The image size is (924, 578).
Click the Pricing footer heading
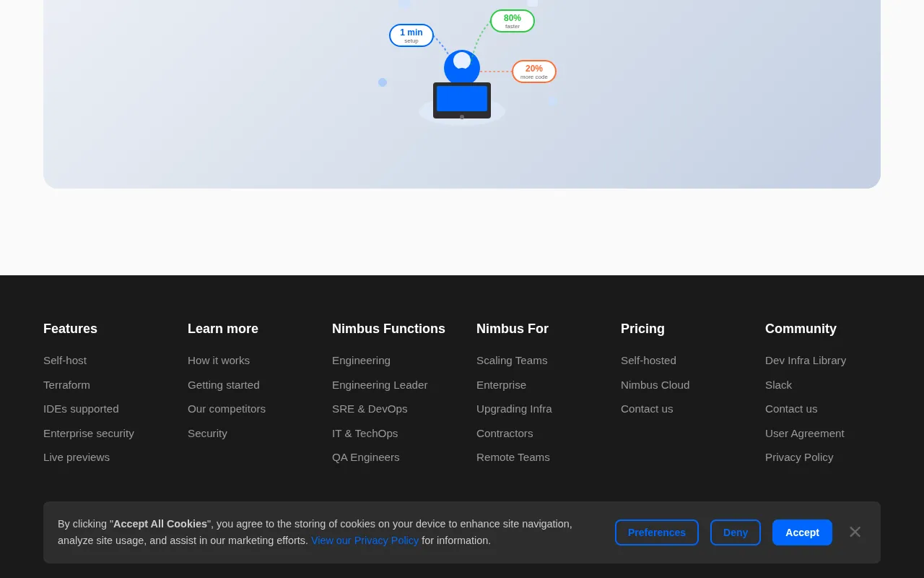pyautogui.click(x=642, y=329)
